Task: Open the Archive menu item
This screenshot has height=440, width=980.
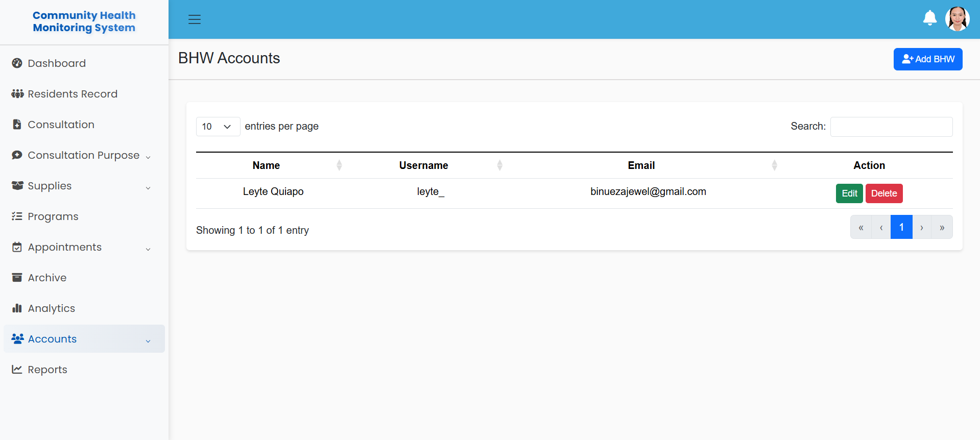Action: (x=84, y=278)
